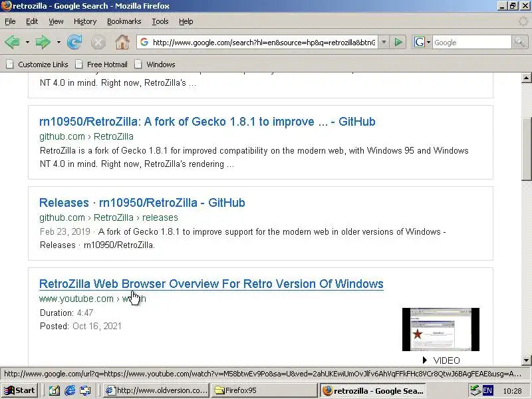Switch to the oldversion.co... taskbar window
The width and height of the screenshot is (532, 399).
coord(156,390)
